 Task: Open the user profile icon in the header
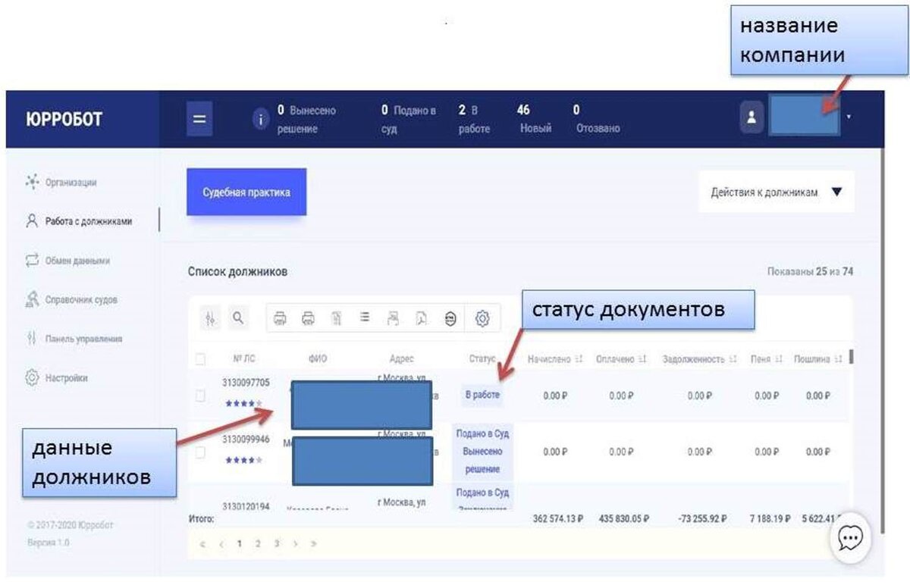click(750, 118)
